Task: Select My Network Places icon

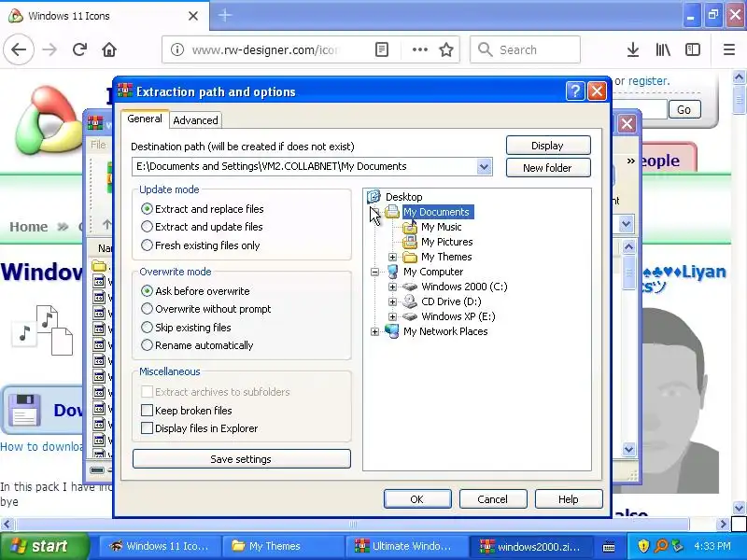Action: (392, 331)
